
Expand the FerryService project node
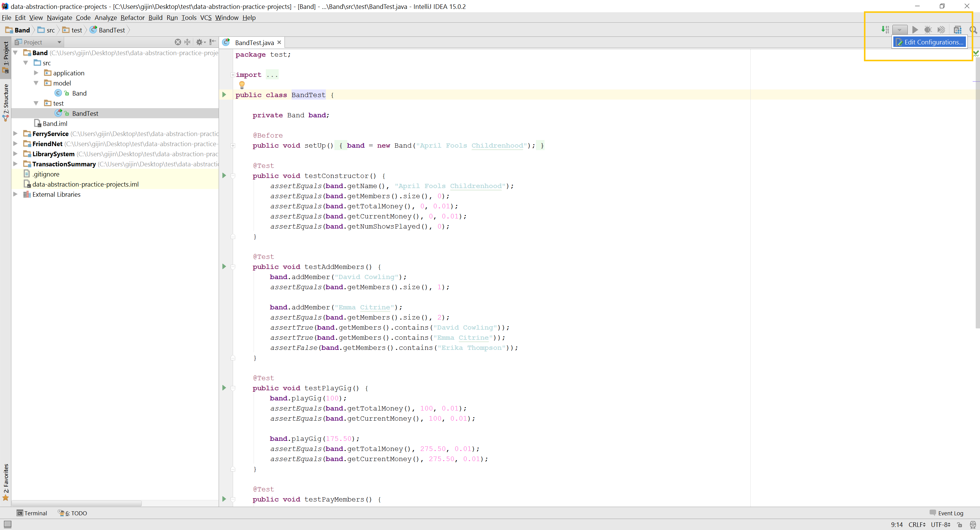[x=15, y=134]
